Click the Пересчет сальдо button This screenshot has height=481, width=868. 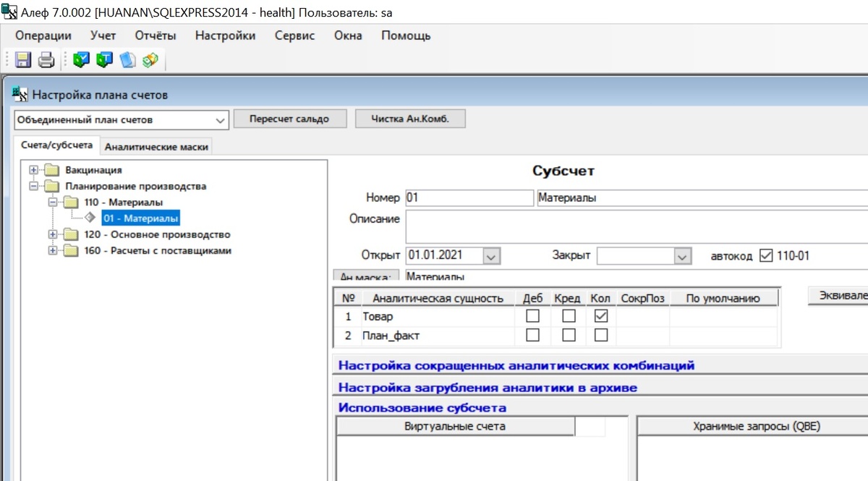(289, 119)
